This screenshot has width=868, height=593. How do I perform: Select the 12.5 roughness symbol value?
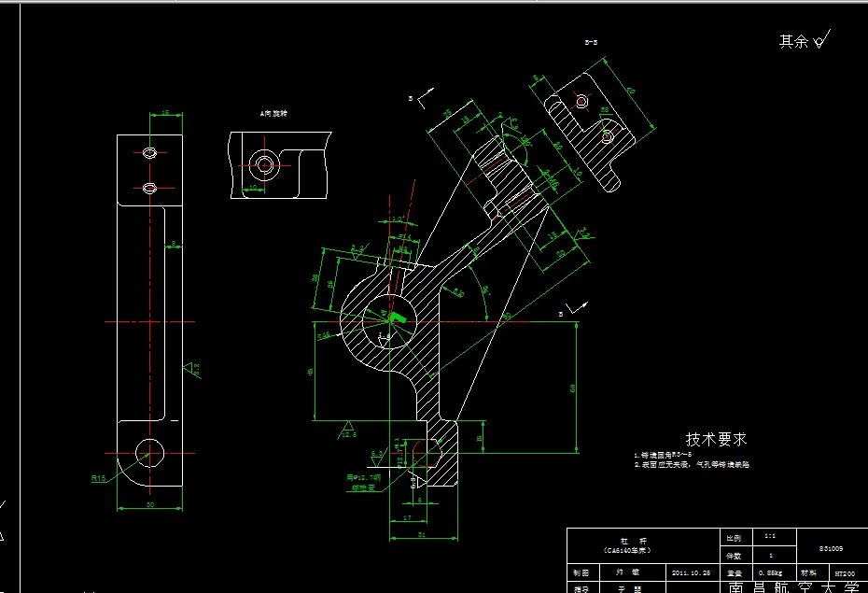click(349, 434)
